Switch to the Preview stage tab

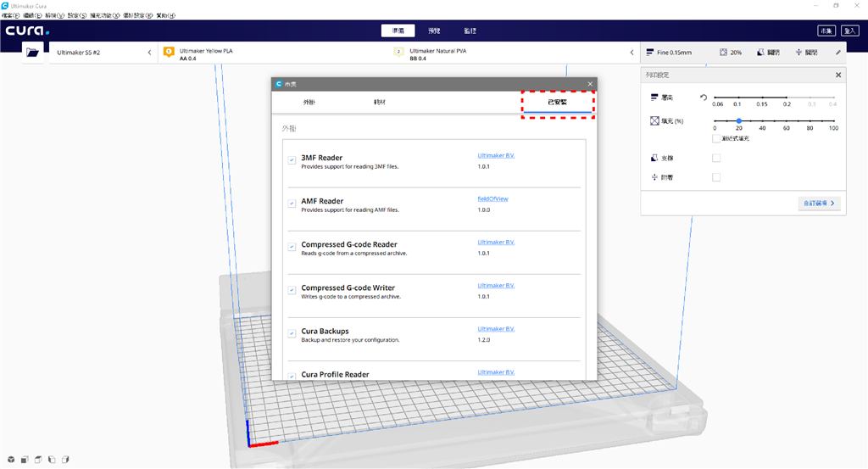[x=434, y=31]
